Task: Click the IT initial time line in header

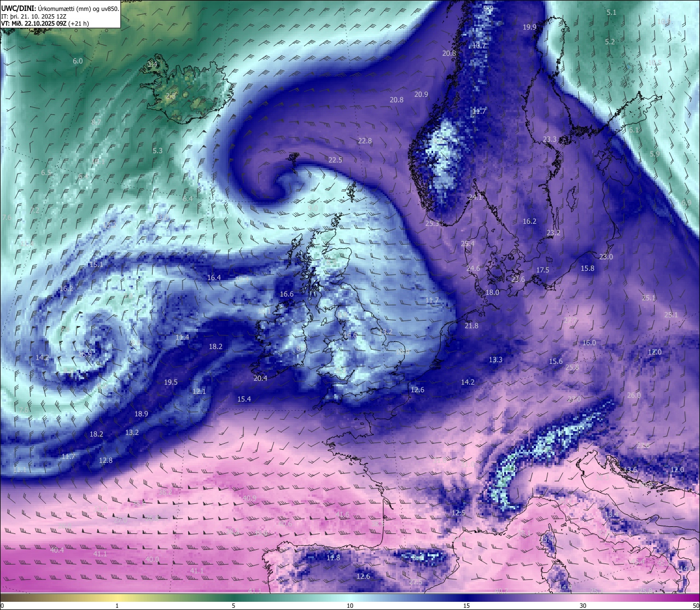Action: (x=34, y=16)
